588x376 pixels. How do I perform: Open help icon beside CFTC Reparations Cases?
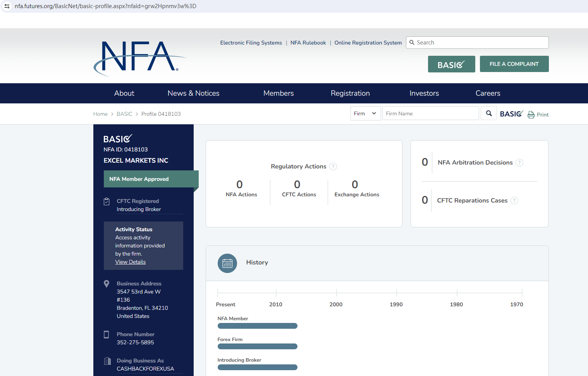pos(514,201)
